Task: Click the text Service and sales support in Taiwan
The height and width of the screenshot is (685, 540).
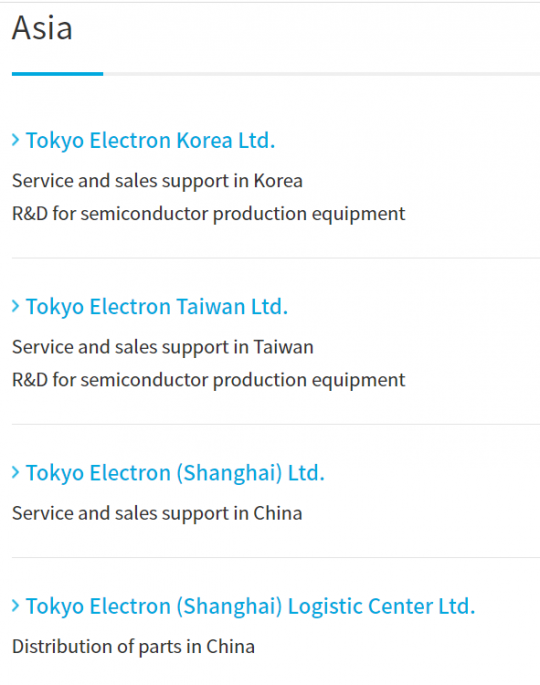Action: pyautogui.click(x=163, y=347)
